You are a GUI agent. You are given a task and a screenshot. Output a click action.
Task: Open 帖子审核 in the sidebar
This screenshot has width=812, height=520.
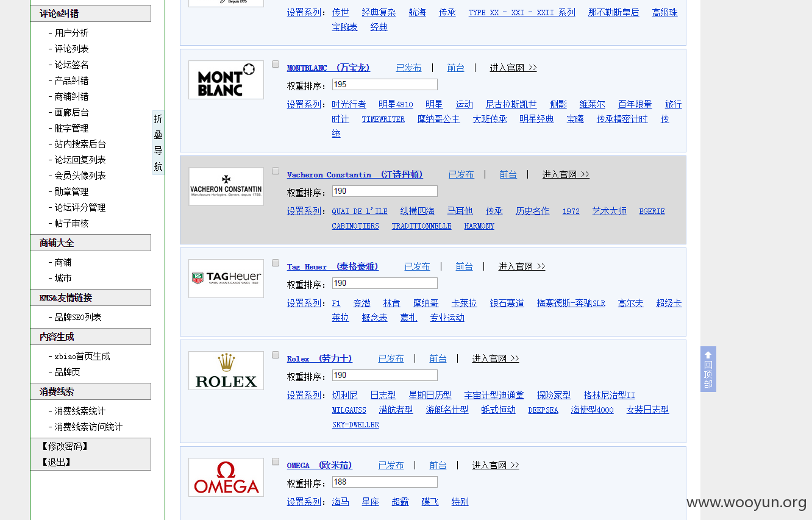pyautogui.click(x=71, y=223)
